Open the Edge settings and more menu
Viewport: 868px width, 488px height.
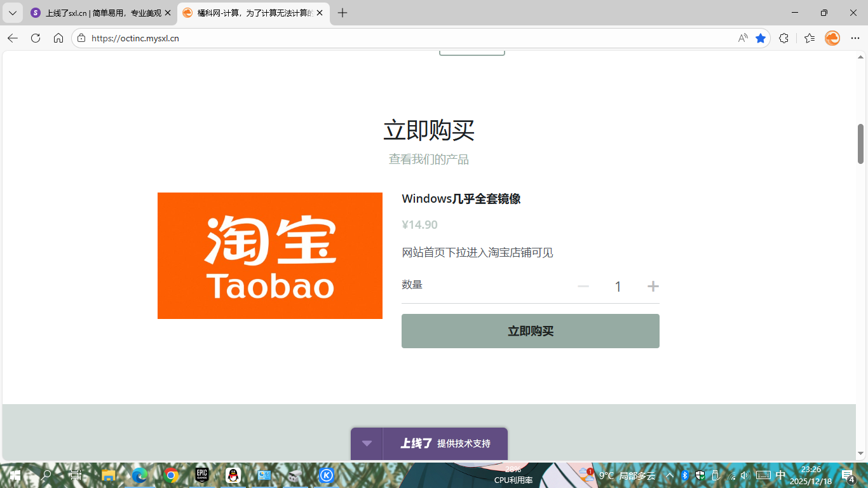click(855, 38)
